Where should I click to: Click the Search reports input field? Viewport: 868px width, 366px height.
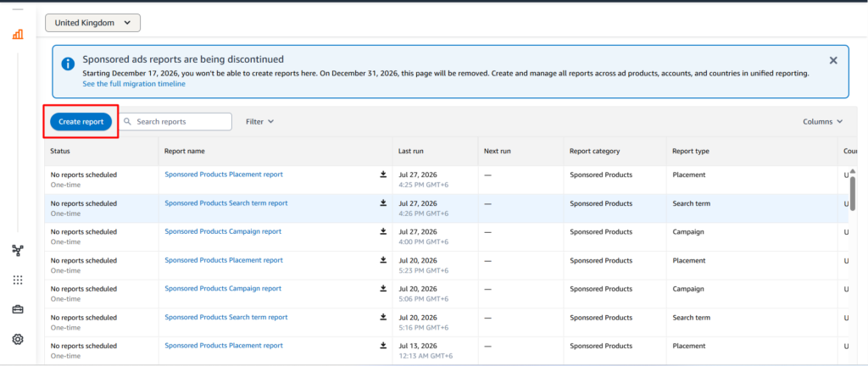[x=176, y=122]
